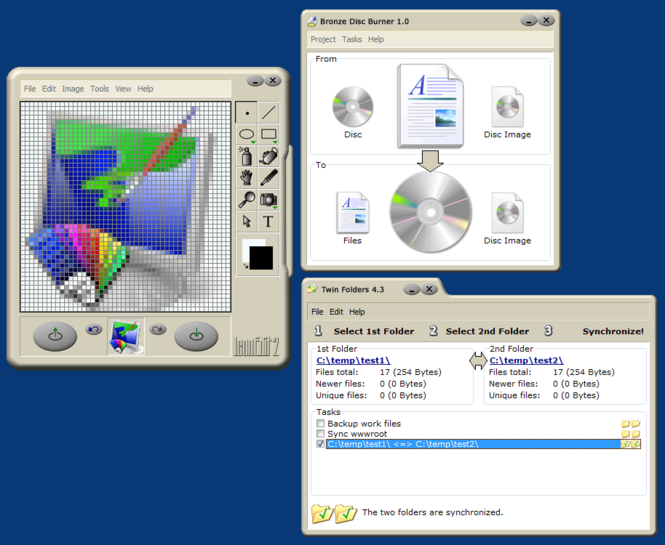665x545 pixels.
Task: Open the Tools menu in IconEdit
Action: 100,89
